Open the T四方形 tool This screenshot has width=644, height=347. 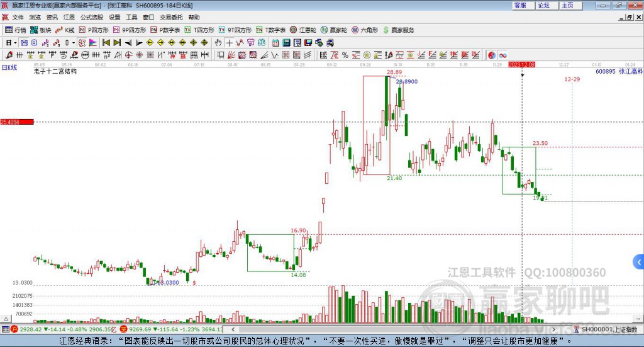click(x=199, y=30)
